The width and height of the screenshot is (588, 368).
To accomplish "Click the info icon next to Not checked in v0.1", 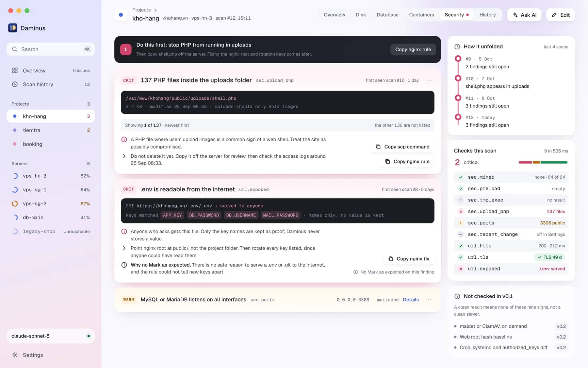I will pyautogui.click(x=457, y=296).
